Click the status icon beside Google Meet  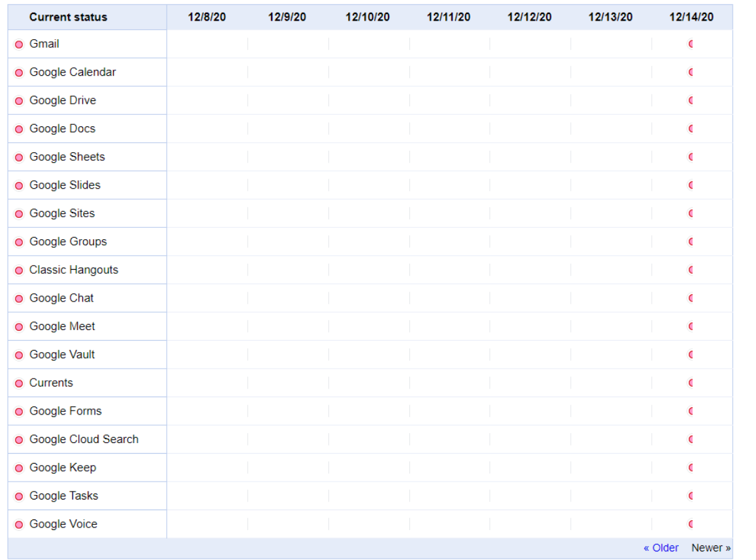19,327
